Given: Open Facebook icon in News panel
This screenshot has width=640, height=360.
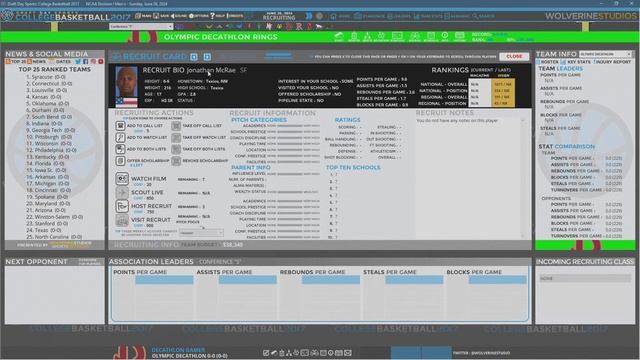Looking at the screenshot, I should click(x=86, y=62).
